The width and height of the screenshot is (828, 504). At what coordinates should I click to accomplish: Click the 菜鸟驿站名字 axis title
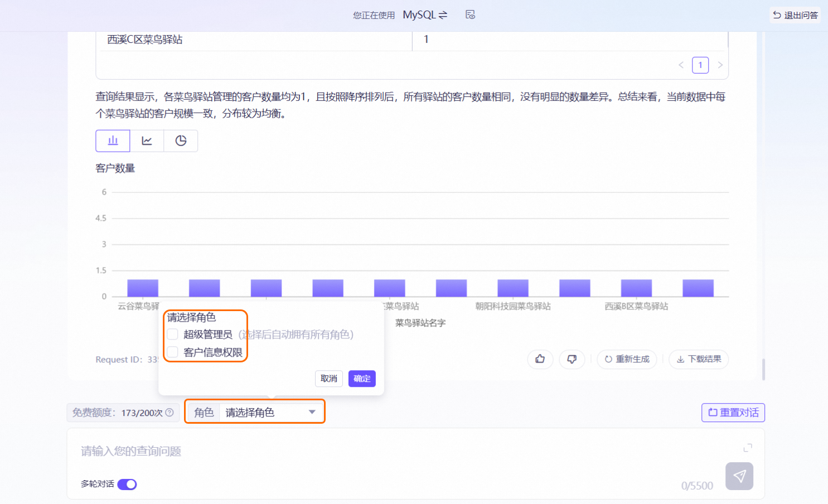(x=420, y=323)
